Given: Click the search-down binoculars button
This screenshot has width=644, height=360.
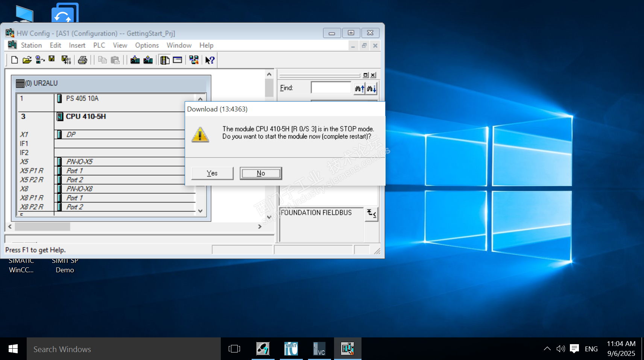Looking at the screenshot, I should pos(372,88).
